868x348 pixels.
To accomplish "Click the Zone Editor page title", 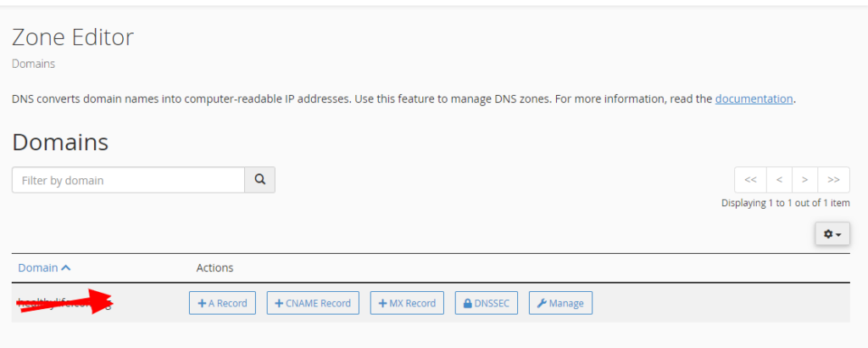I will [x=73, y=37].
